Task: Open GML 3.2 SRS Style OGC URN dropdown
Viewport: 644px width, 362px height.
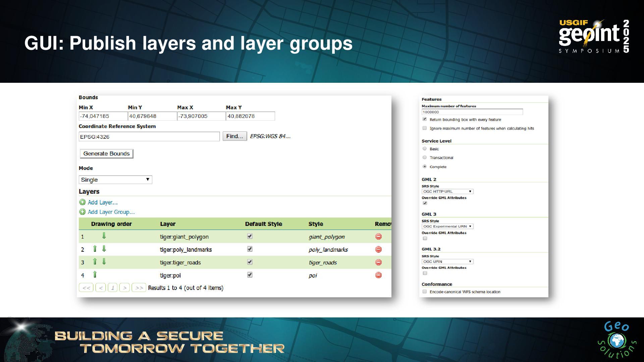Action: coord(447,261)
